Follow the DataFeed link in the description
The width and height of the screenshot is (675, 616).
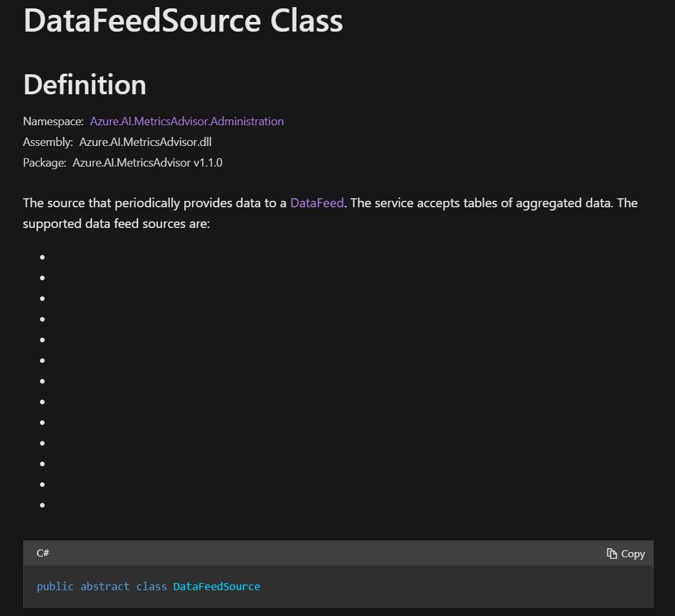pyautogui.click(x=317, y=203)
